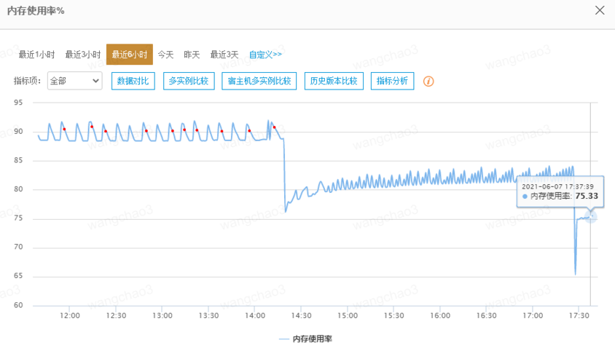The width and height of the screenshot is (615, 364).
Task: Click the 数据对比 button
Action: pos(133,81)
